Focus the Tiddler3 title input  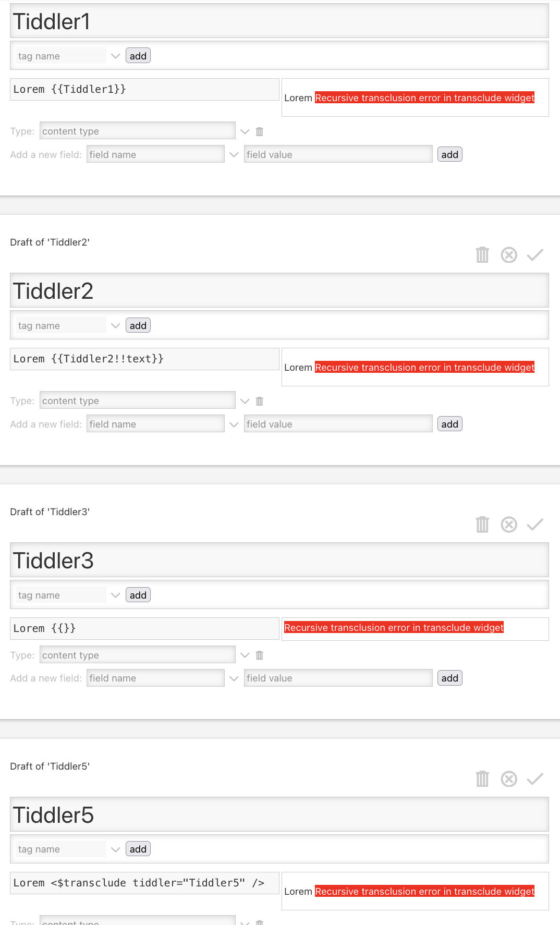(279, 561)
